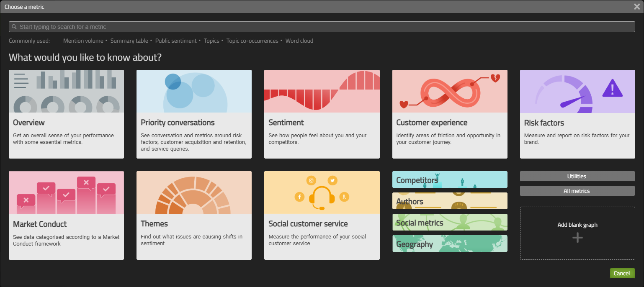
Task: Open the Overview metrics card
Action: point(66,114)
